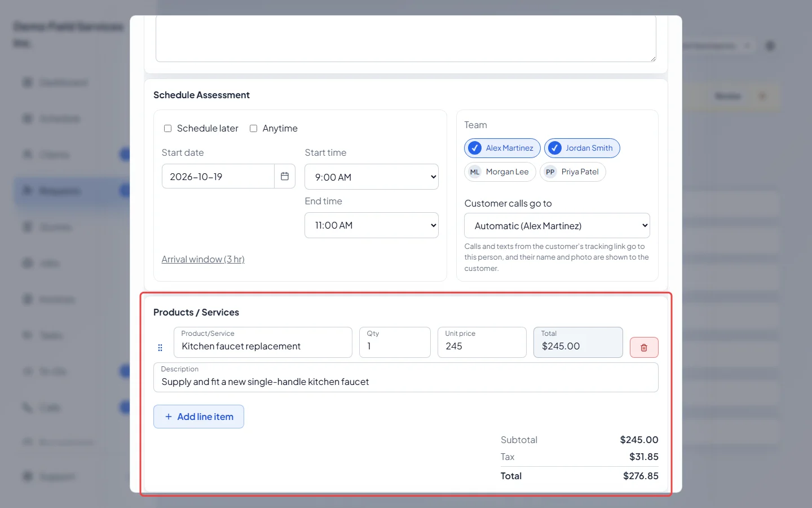Click the ML avatar for Morgan Lee

[475, 172]
